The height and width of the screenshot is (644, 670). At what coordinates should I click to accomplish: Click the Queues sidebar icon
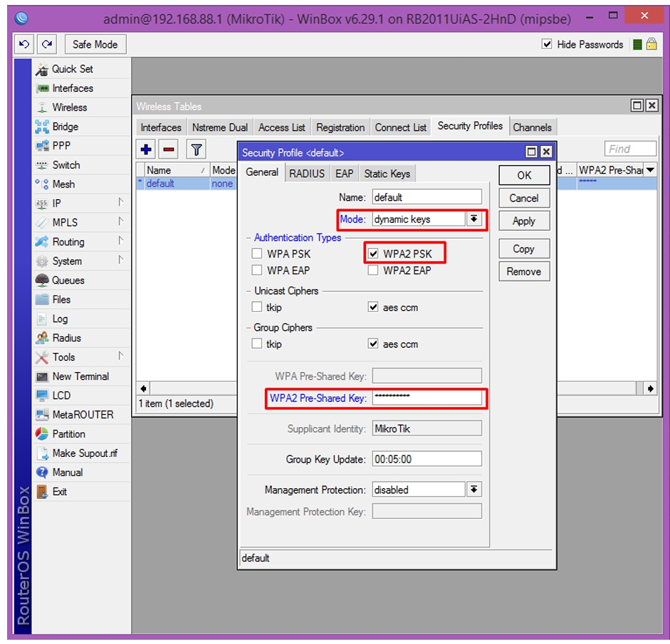[42, 280]
